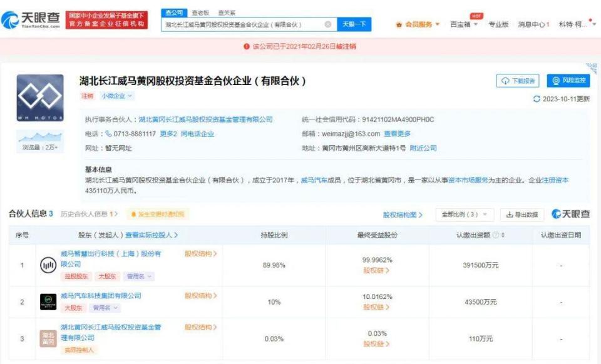Select the 合伙人信息 3 tab

point(31,213)
